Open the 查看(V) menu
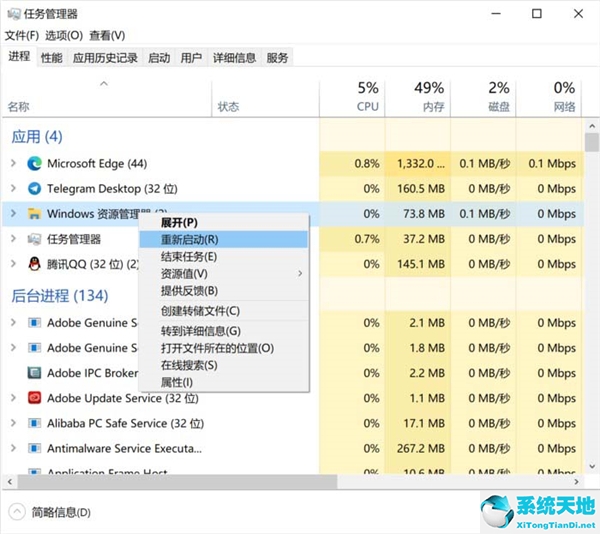This screenshot has height=534, width=600. pos(107,36)
